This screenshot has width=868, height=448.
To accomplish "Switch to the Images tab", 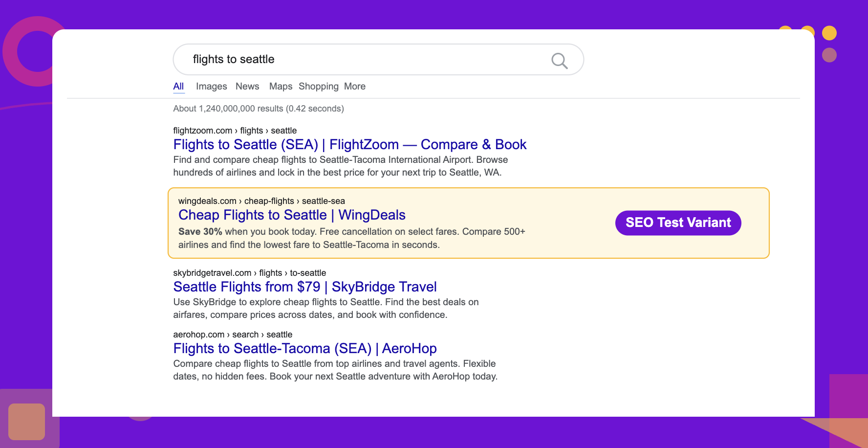I will [x=211, y=86].
